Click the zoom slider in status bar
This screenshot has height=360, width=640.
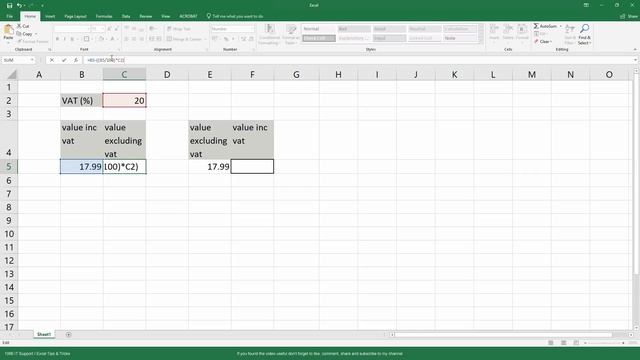tap(604, 343)
